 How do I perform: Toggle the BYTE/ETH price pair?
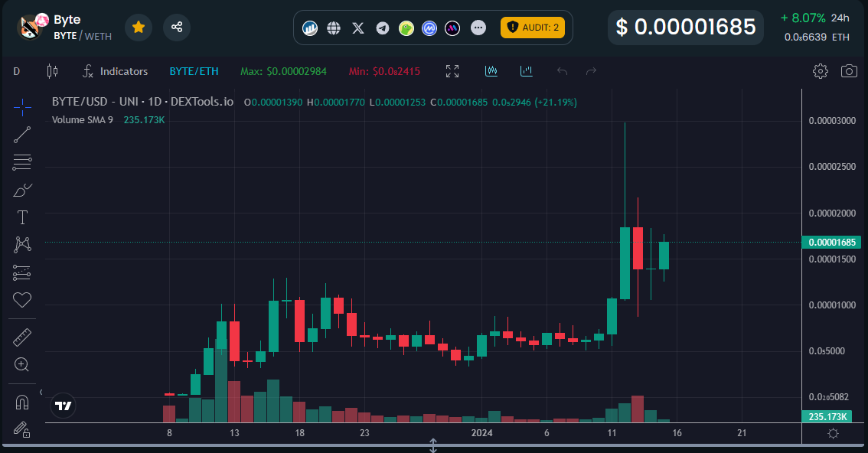click(x=194, y=71)
